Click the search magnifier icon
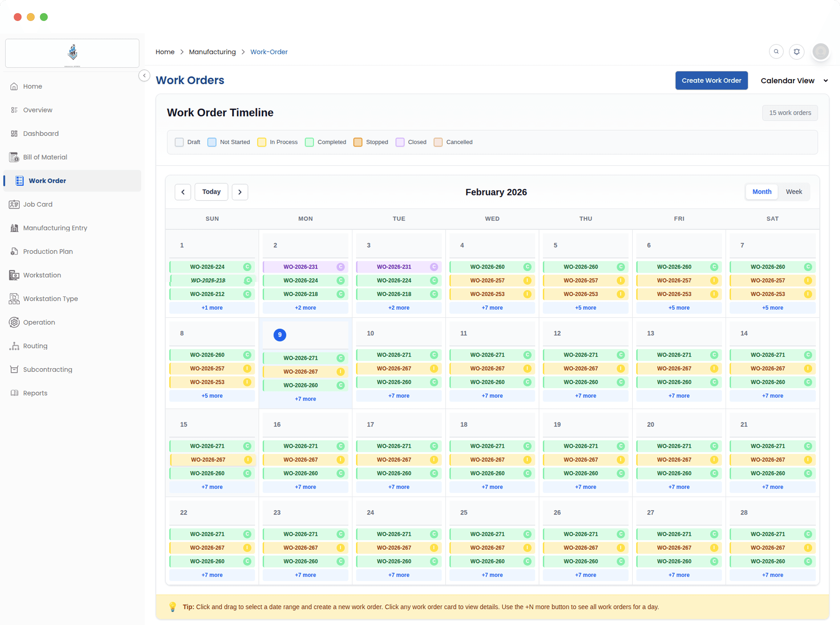 (776, 51)
